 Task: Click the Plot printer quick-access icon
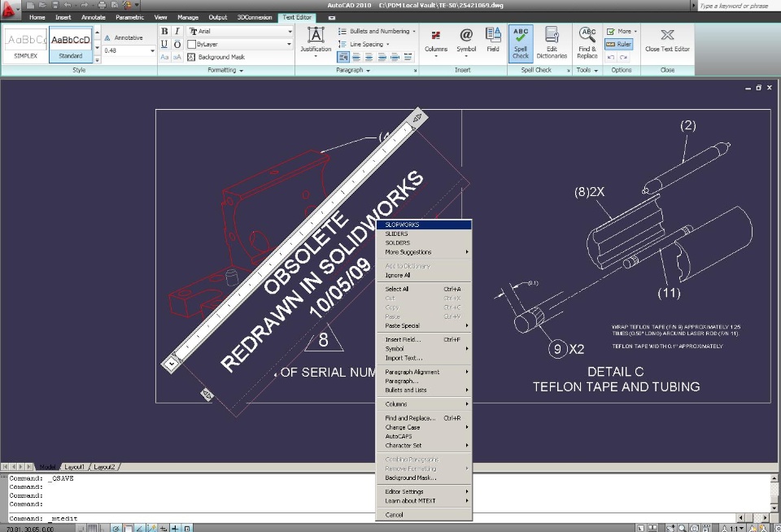click(x=103, y=6)
